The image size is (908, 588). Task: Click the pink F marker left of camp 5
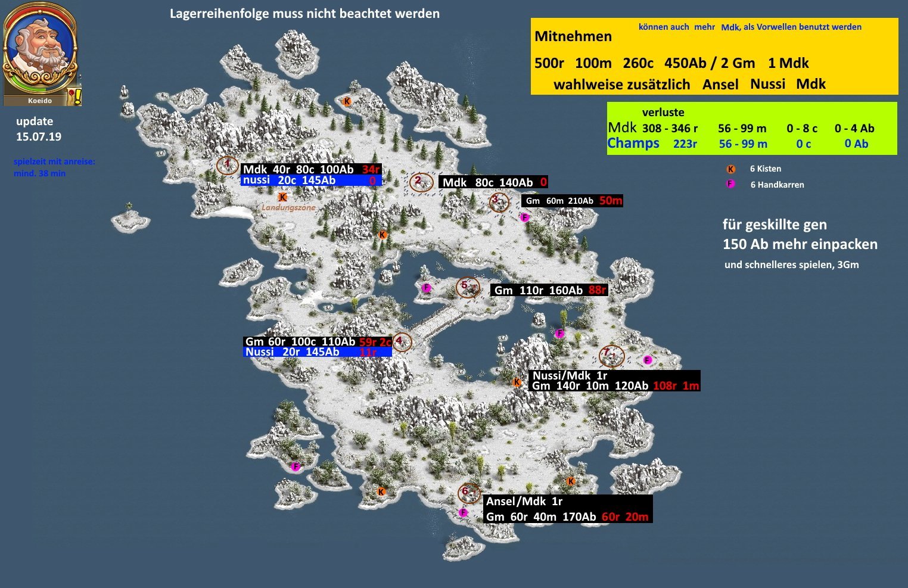tap(426, 288)
